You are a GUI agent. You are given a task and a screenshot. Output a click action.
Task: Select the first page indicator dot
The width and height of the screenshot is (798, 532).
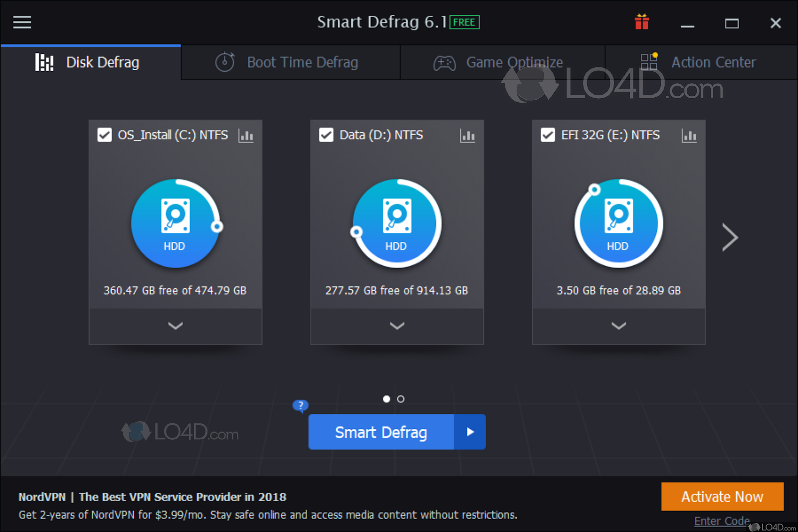(x=386, y=399)
